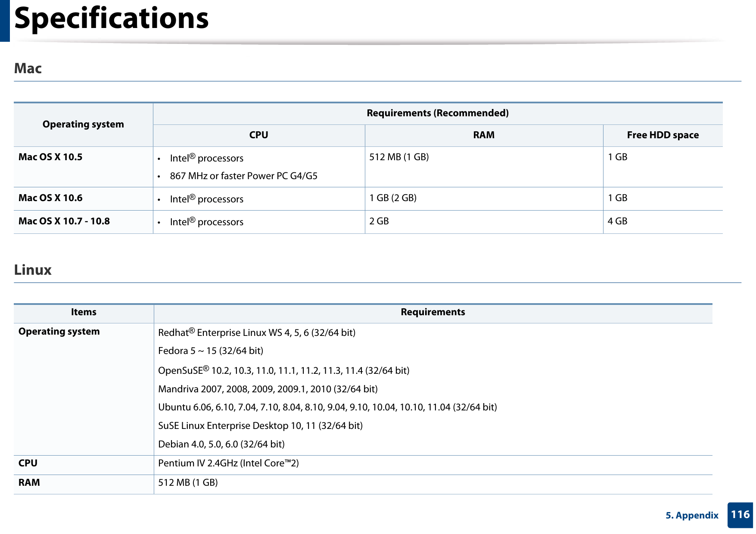The height and width of the screenshot is (534, 756).
Task: Select the Mac section heading
Action: 28,68
